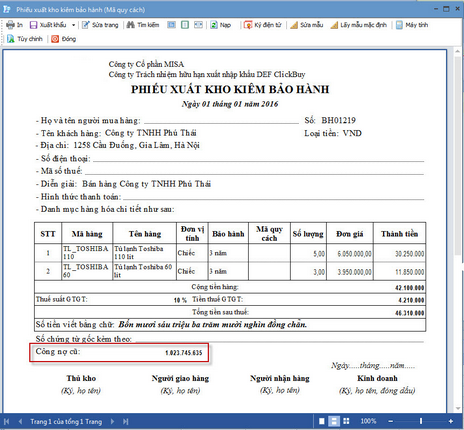Click the Công nợ cũ amount 1.023.745.635
464x430 pixels.
(x=184, y=353)
